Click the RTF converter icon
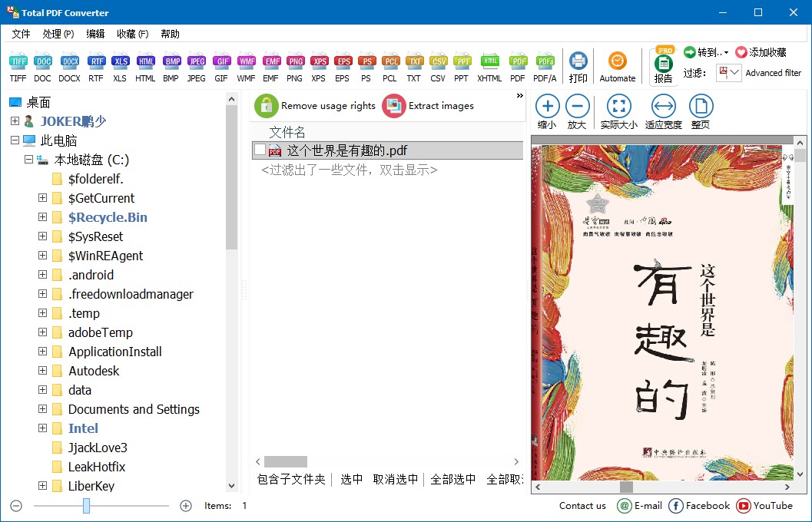This screenshot has height=522, width=812. click(x=96, y=68)
